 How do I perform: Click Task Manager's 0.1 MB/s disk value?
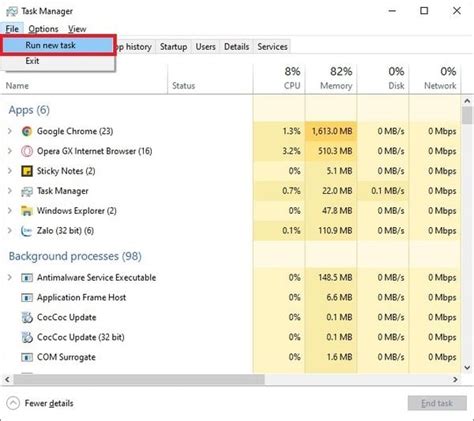(388, 191)
